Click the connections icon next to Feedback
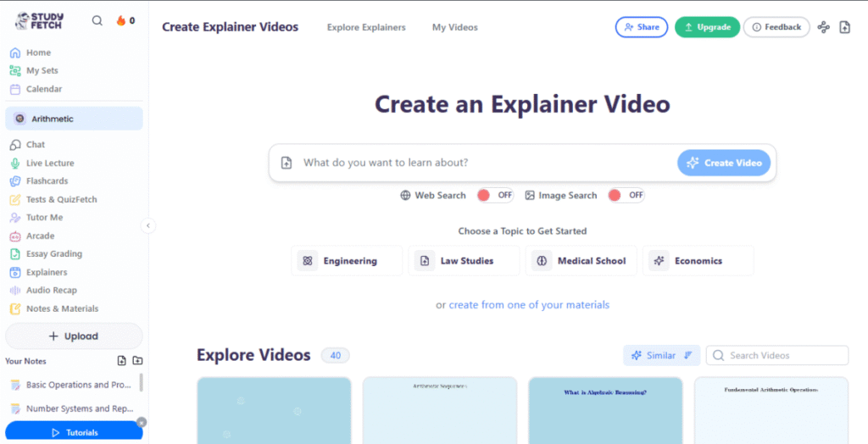The image size is (868, 444). tap(823, 27)
